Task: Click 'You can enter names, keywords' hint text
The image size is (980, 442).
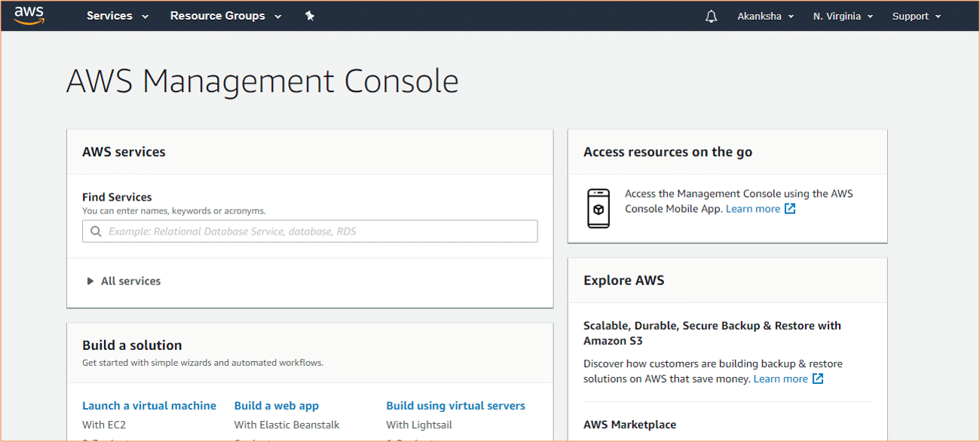Action: click(173, 211)
